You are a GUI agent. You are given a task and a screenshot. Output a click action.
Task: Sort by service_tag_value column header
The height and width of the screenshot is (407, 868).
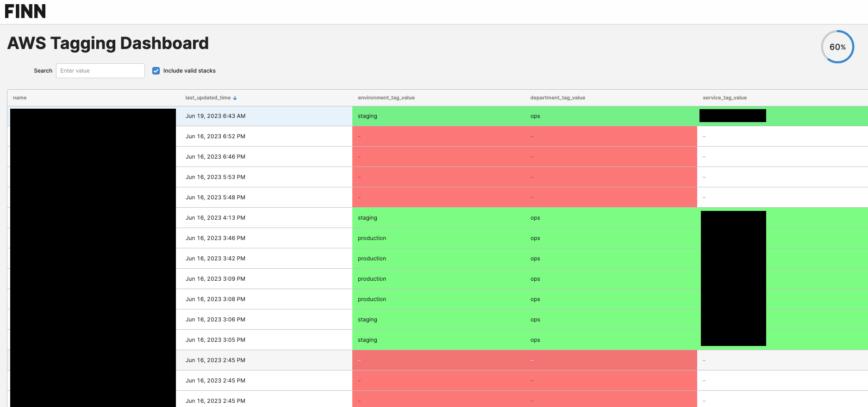(x=725, y=98)
